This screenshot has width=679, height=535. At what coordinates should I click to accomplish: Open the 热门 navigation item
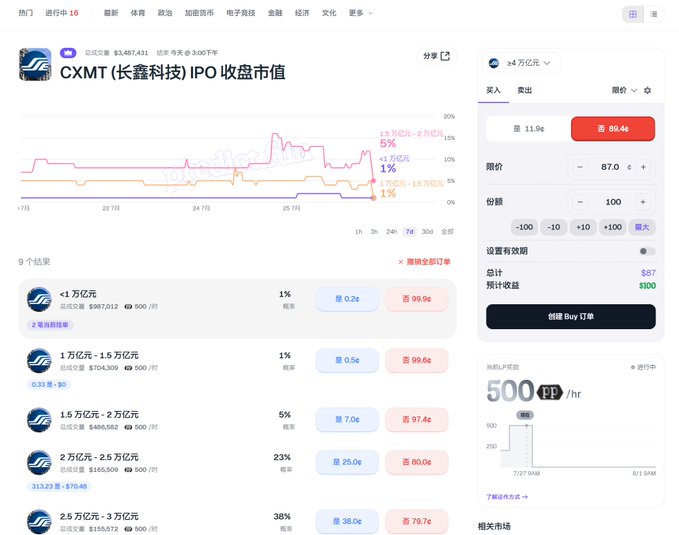click(x=26, y=13)
